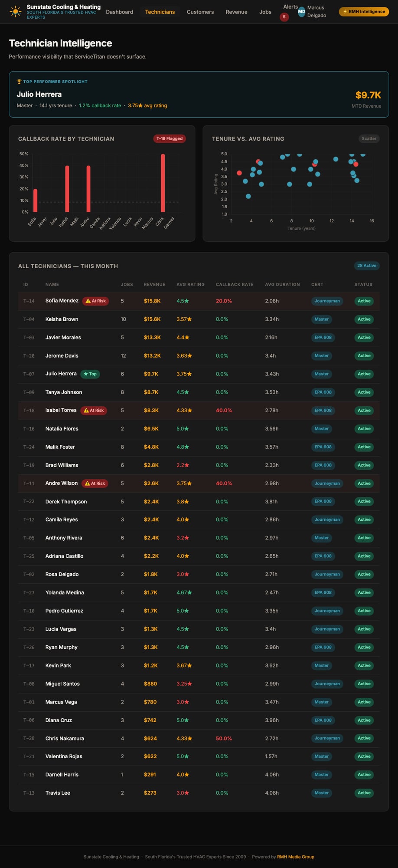Sort table by Callback Rate column header
398x868 pixels.
point(234,284)
